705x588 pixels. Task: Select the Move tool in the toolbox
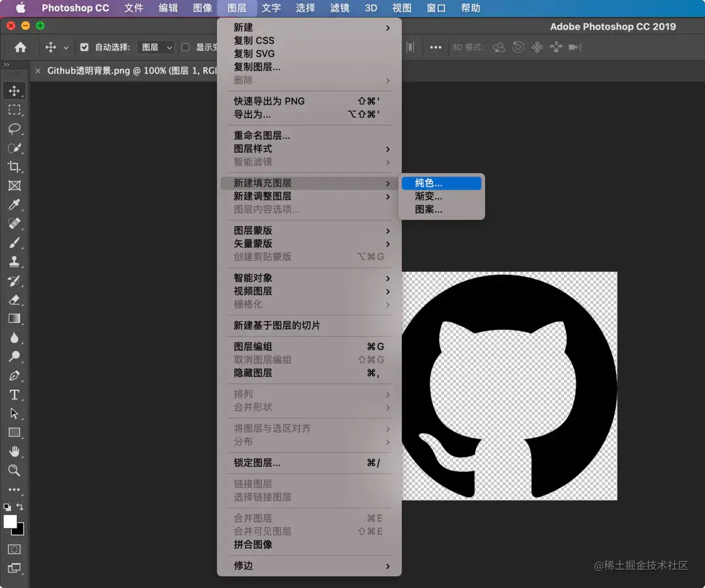tap(15, 91)
